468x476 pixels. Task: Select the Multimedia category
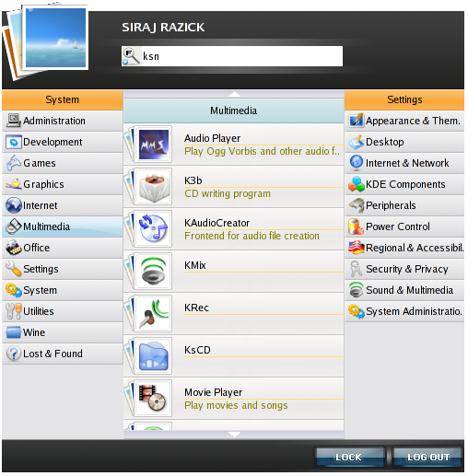point(63,226)
